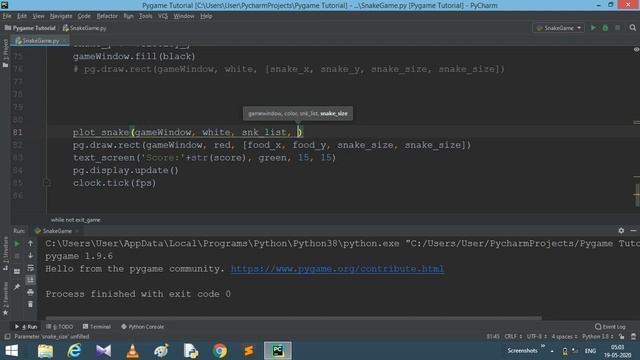Screen dimensions: 640x360
Task: Click the Stop icon in top toolbar
Action: [618, 28]
